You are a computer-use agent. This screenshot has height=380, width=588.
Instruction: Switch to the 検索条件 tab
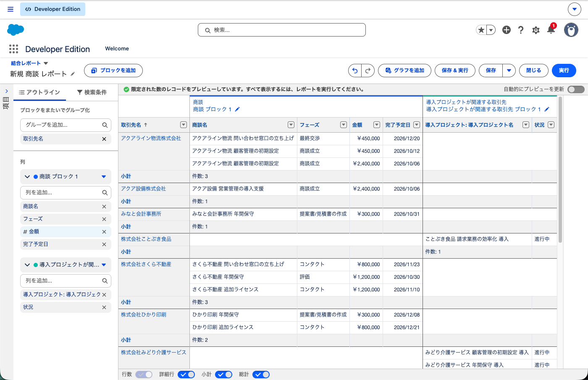[x=92, y=92]
